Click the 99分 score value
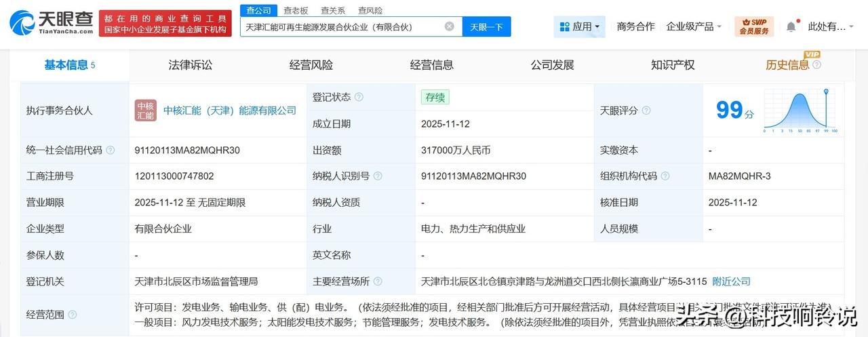Screen dimensions: 868x337 [x=735, y=110]
